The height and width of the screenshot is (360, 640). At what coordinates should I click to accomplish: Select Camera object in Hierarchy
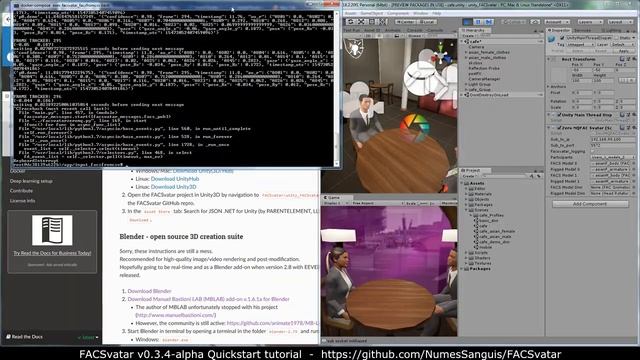[476, 47]
